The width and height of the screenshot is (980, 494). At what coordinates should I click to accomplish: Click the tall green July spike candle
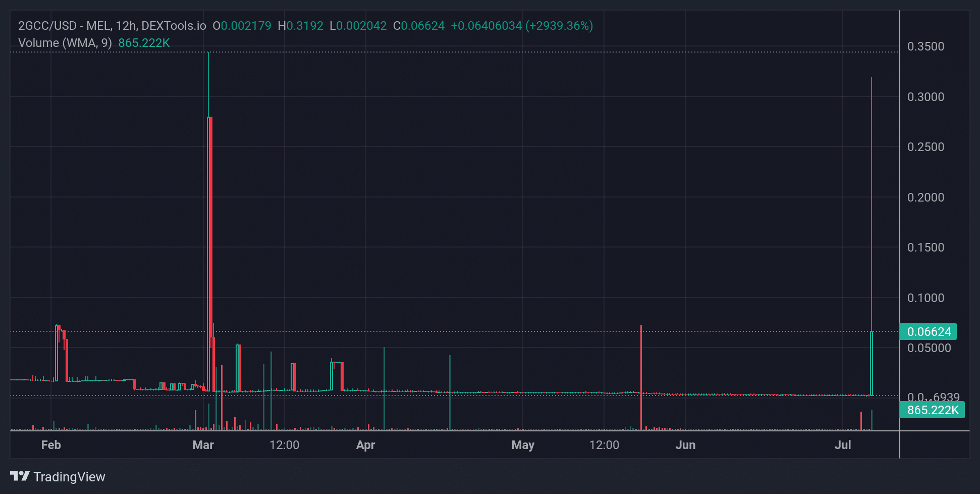click(x=872, y=236)
